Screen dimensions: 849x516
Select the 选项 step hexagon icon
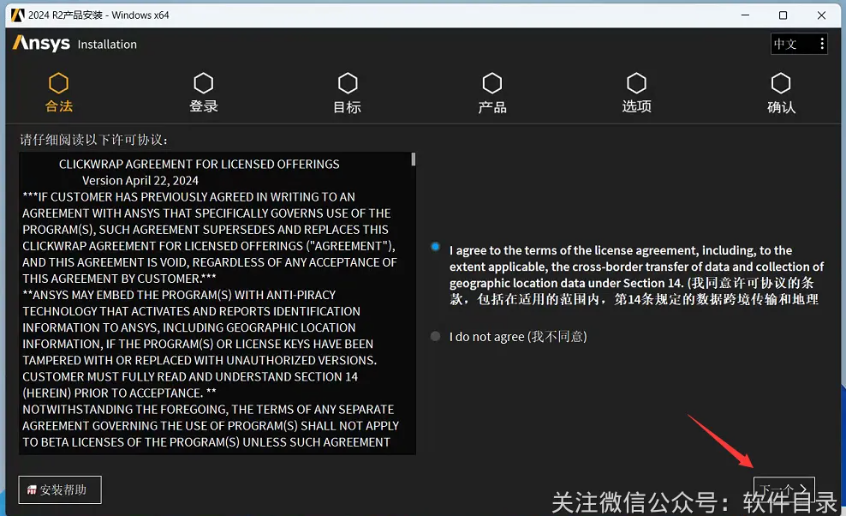tap(636, 83)
